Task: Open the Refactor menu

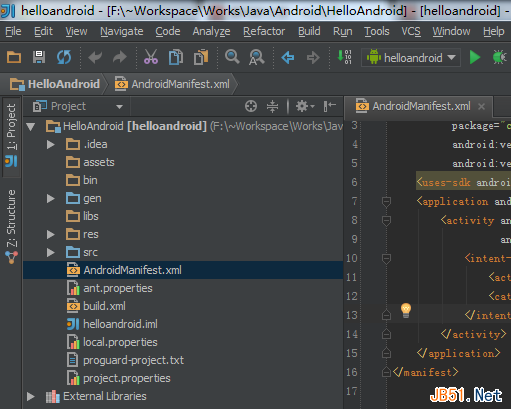Action: point(264,31)
